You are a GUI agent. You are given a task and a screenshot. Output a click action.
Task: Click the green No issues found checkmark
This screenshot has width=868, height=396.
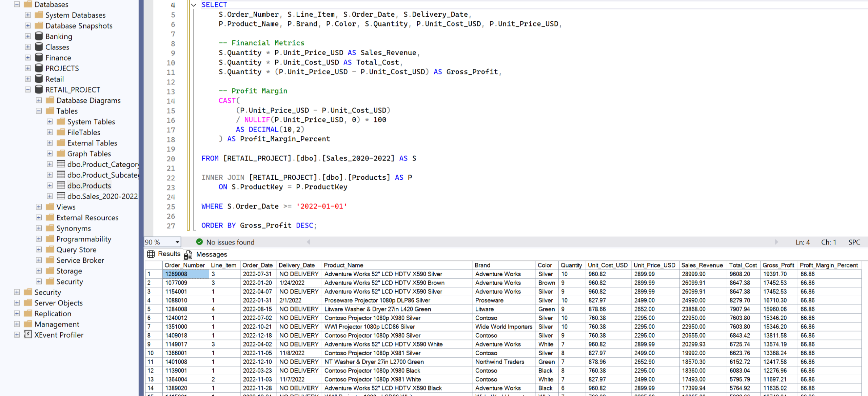[199, 242]
